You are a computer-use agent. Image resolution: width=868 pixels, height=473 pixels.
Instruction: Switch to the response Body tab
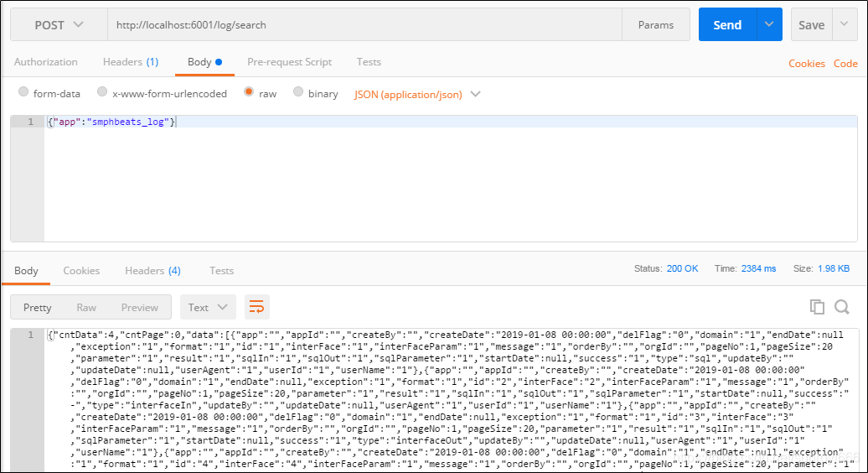(x=26, y=271)
